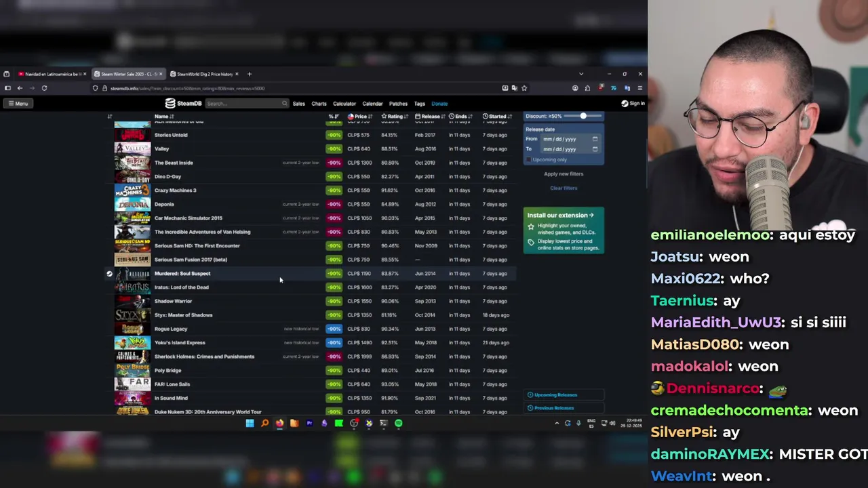The height and width of the screenshot is (488, 868).
Task: Click the From release date field
Action: (x=570, y=139)
